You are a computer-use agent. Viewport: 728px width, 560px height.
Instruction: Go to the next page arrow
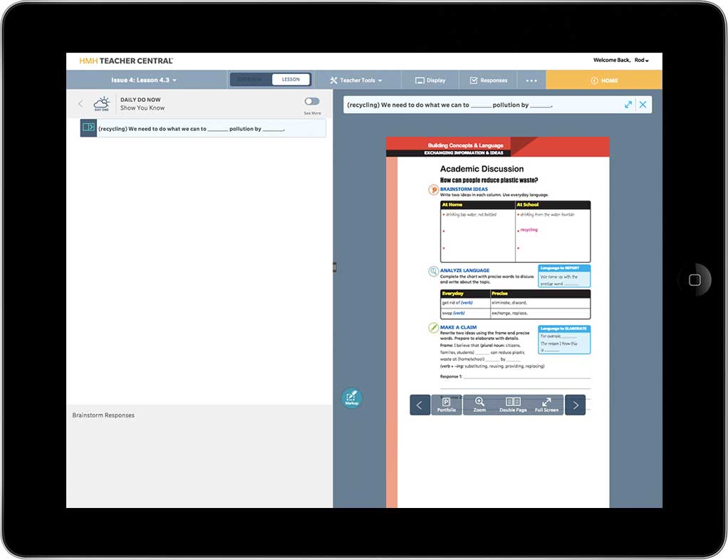pyautogui.click(x=576, y=405)
